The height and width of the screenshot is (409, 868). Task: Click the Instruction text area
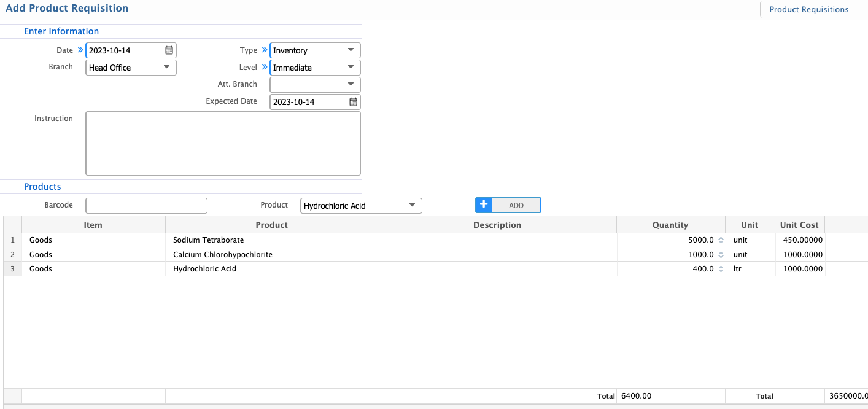pyautogui.click(x=223, y=143)
